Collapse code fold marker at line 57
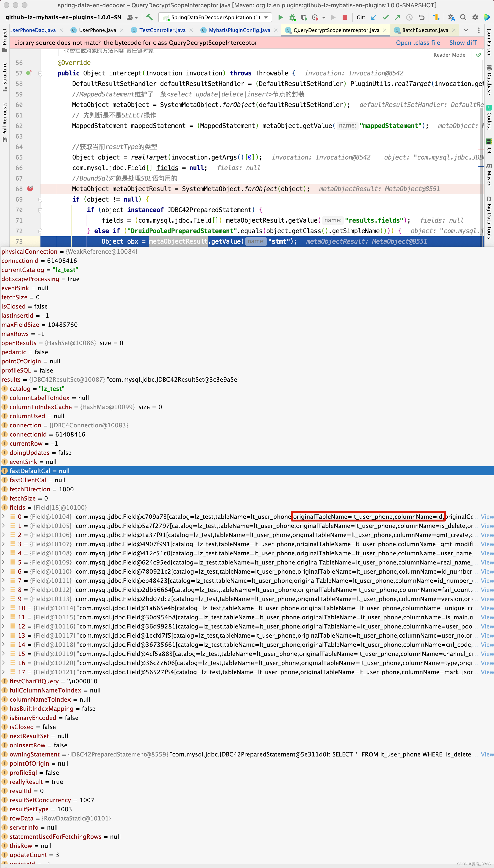This screenshot has height=868, width=494. [40, 73]
